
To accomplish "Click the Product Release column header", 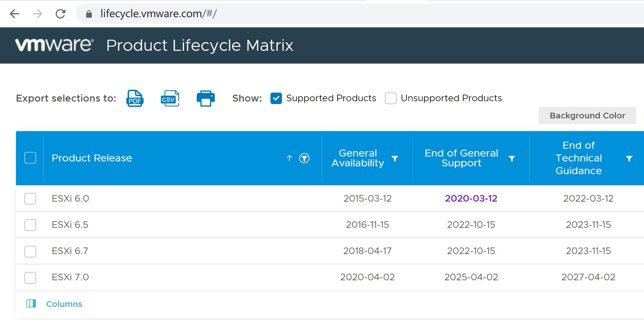I will click(x=92, y=158).
